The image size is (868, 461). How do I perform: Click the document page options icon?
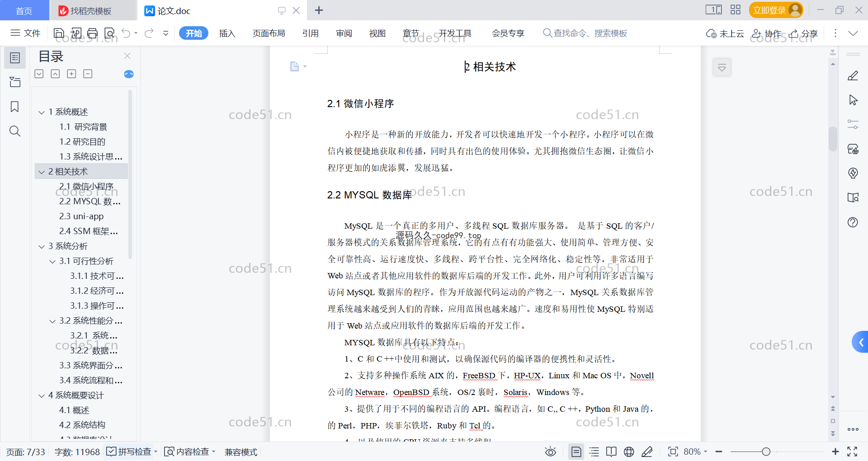click(297, 66)
